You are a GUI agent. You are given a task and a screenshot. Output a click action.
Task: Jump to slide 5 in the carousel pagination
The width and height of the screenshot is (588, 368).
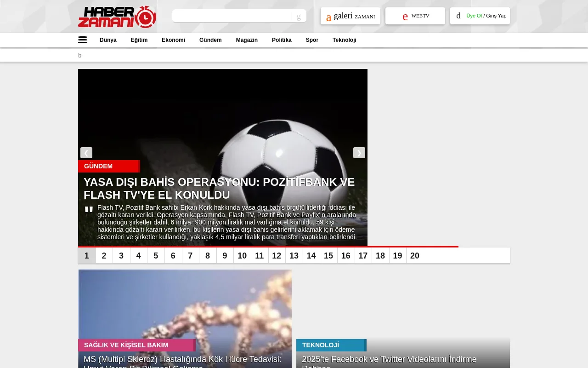(x=156, y=256)
